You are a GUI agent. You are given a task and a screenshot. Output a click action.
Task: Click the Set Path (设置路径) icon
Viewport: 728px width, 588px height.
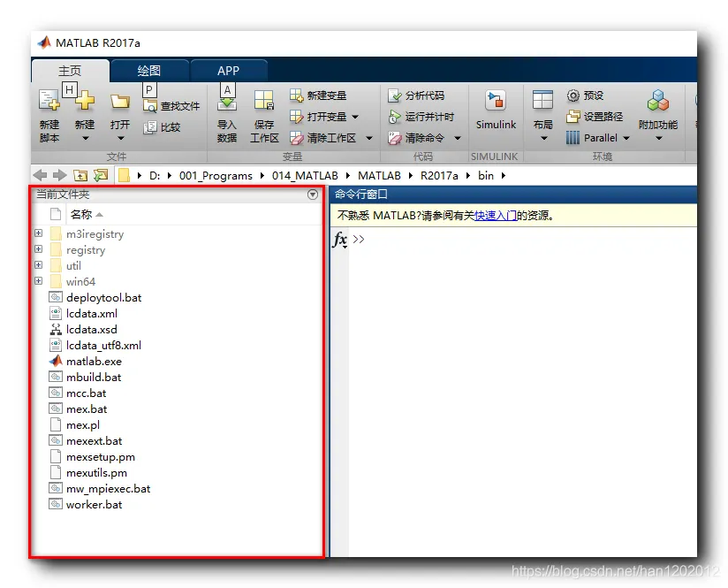(x=573, y=117)
